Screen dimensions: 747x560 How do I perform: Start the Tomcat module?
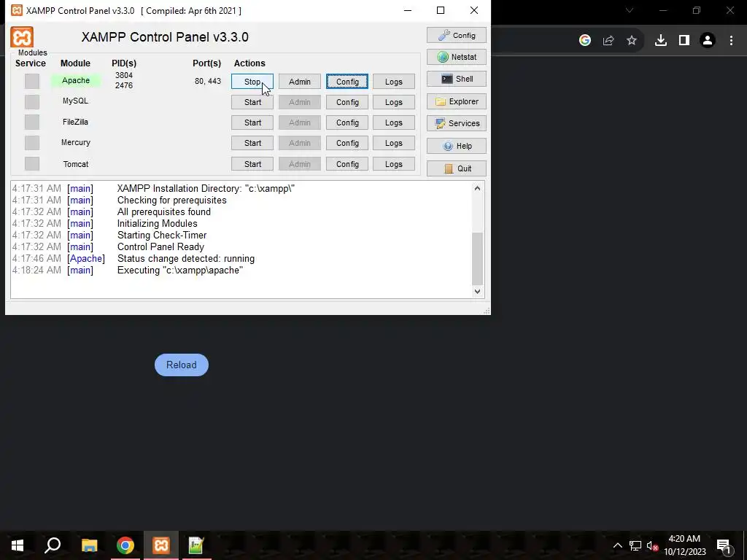(x=252, y=164)
